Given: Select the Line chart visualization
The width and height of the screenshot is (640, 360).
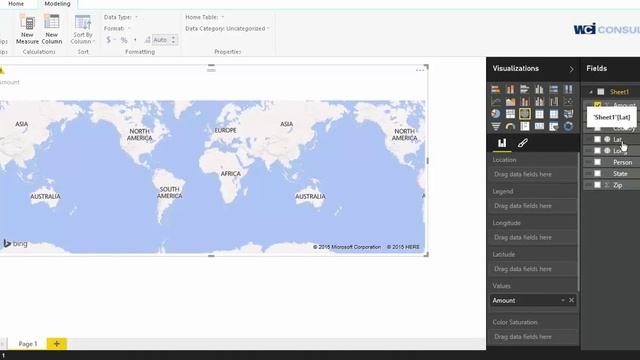Looking at the screenshot, I should pyautogui.click(x=496, y=102).
